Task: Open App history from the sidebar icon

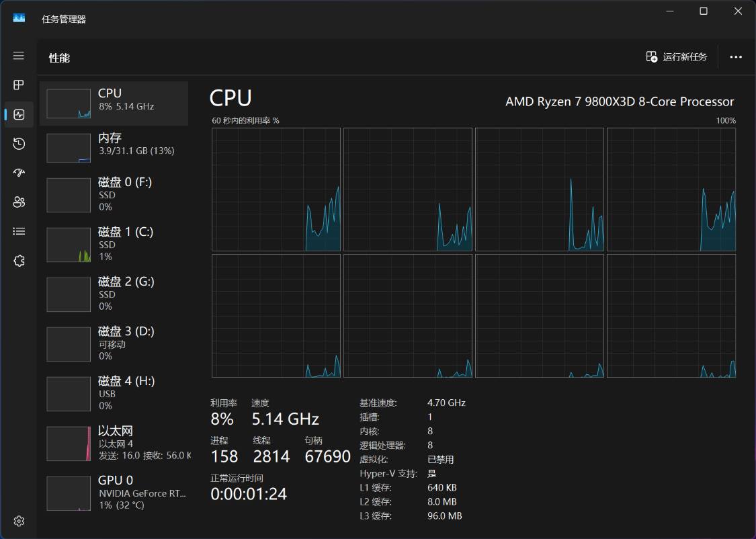Action: coord(19,144)
